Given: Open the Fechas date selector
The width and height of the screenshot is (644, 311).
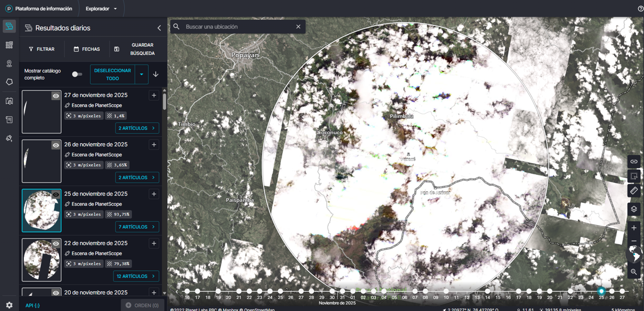Looking at the screenshot, I should (86, 49).
